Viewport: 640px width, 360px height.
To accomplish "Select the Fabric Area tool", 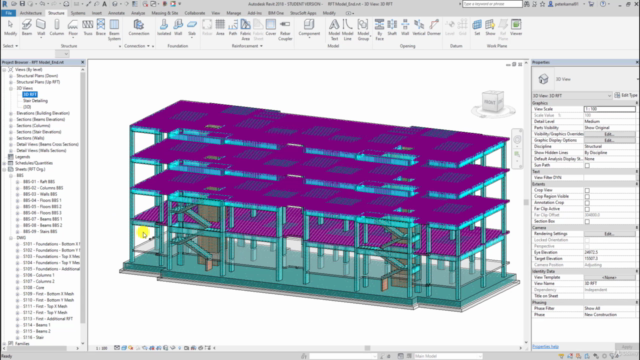I will pos(245,29).
